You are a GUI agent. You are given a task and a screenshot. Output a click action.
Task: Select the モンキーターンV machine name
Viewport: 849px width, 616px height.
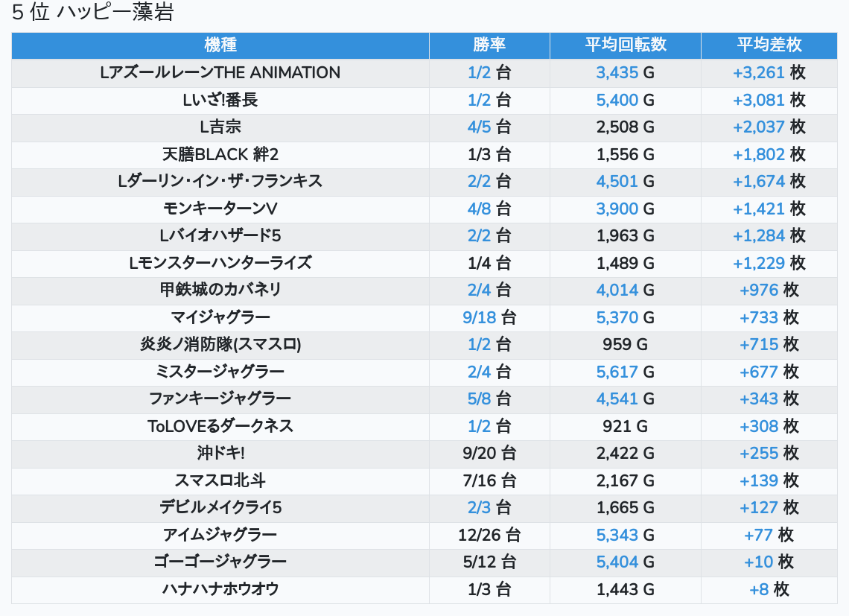pos(220,209)
